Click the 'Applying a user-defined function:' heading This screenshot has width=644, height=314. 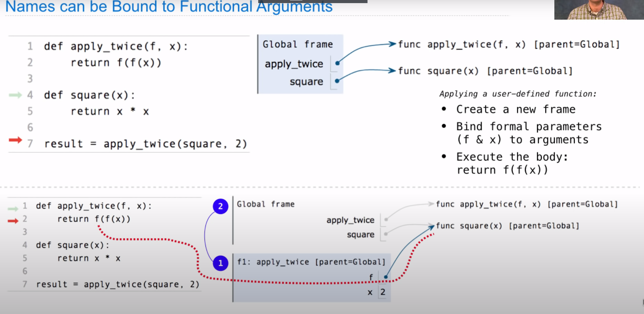[517, 94]
